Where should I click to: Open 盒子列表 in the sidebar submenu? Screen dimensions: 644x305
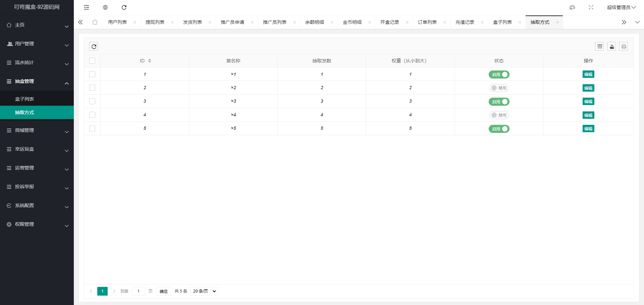point(37,99)
